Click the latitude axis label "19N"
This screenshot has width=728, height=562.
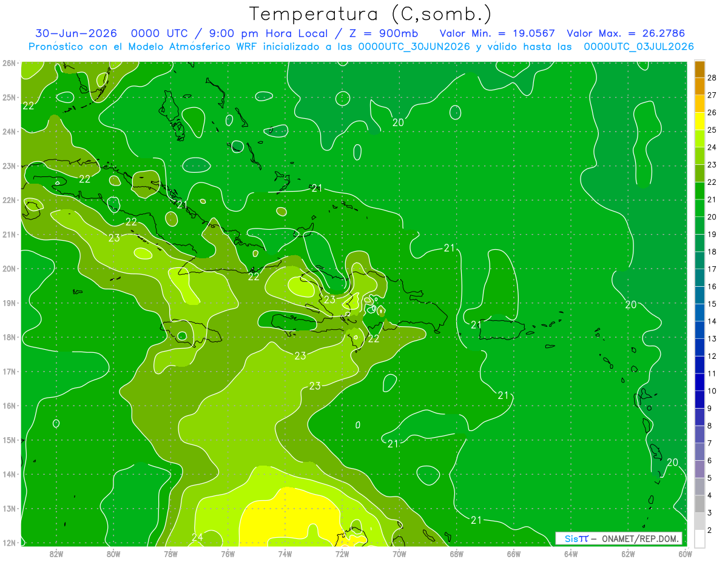coord(9,303)
